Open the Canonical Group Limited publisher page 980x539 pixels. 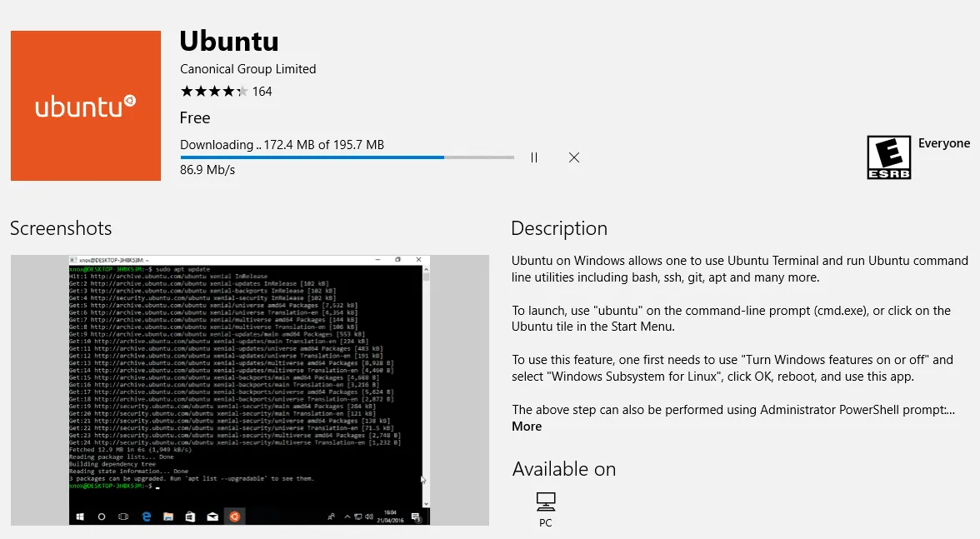pyautogui.click(x=247, y=69)
